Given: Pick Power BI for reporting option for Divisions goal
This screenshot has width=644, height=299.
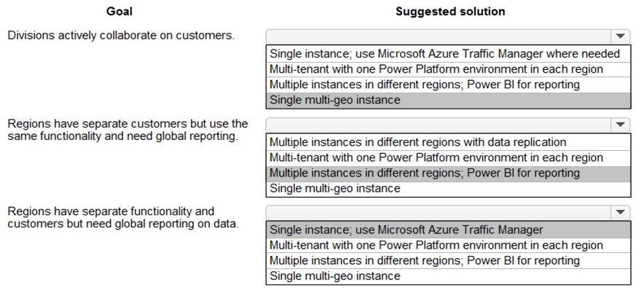Looking at the screenshot, I should 425,85.
